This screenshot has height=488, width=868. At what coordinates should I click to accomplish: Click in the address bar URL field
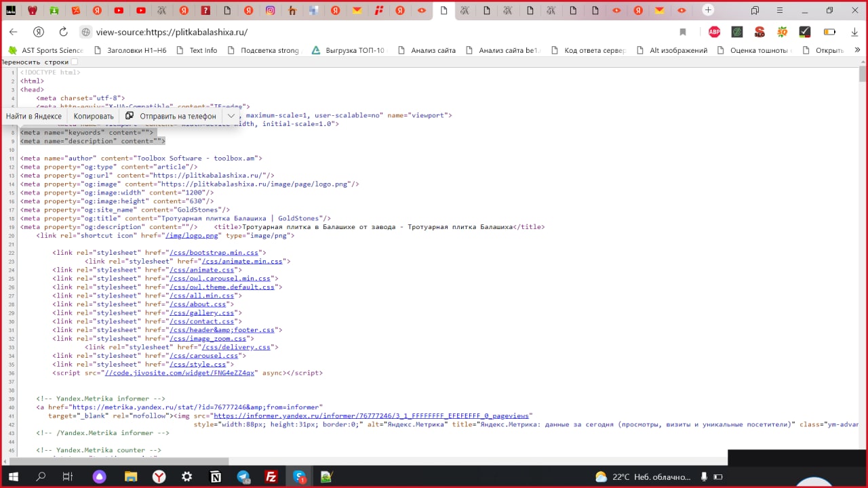[x=339, y=32]
